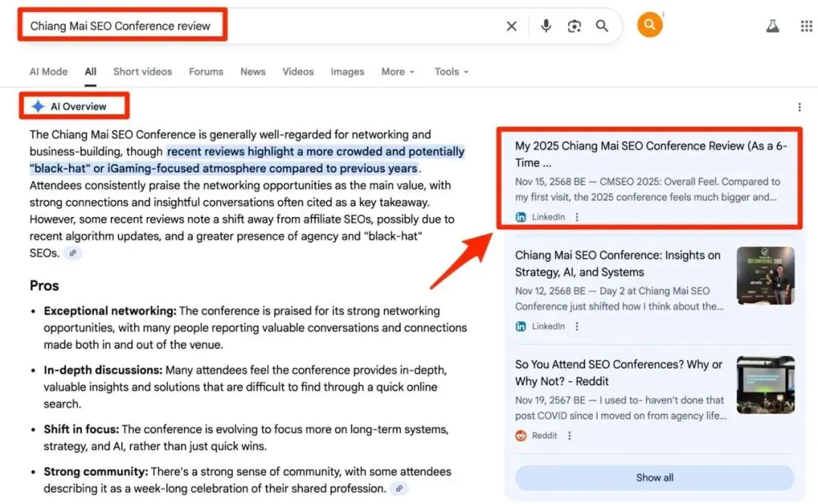Screen dimensions: 818x504
Task: Switch to the AI Mode tab
Action: (x=48, y=72)
